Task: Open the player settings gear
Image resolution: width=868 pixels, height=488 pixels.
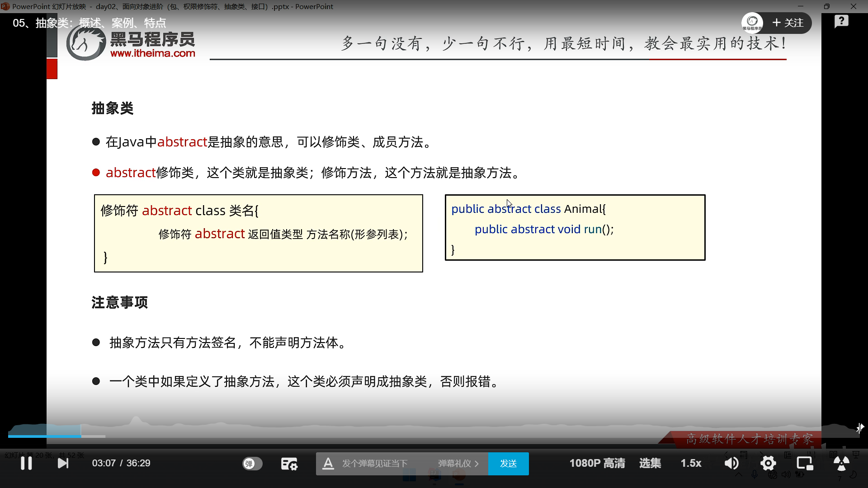Action: pos(768,463)
